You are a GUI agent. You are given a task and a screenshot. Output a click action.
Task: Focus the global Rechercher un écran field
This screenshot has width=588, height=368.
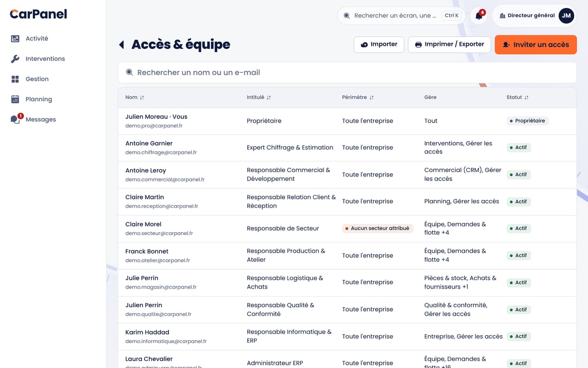tap(401, 16)
